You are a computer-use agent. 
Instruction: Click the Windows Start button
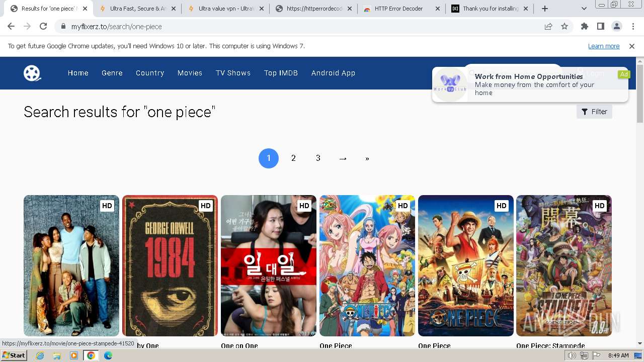click(x=14, y=355)
